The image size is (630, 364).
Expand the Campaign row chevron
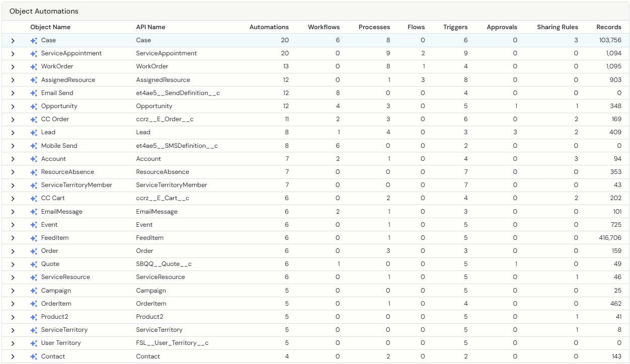coord(13,291)
